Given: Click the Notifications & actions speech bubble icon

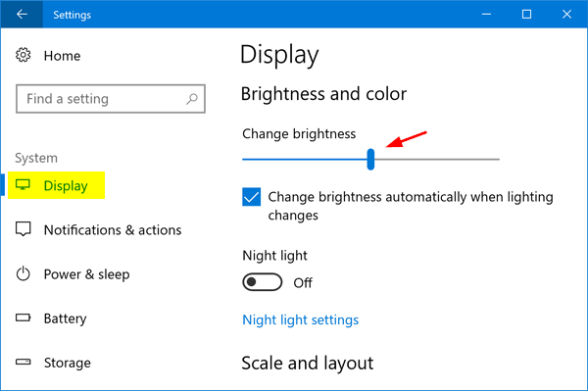Looking at the screenshot, I should point(23,229).
